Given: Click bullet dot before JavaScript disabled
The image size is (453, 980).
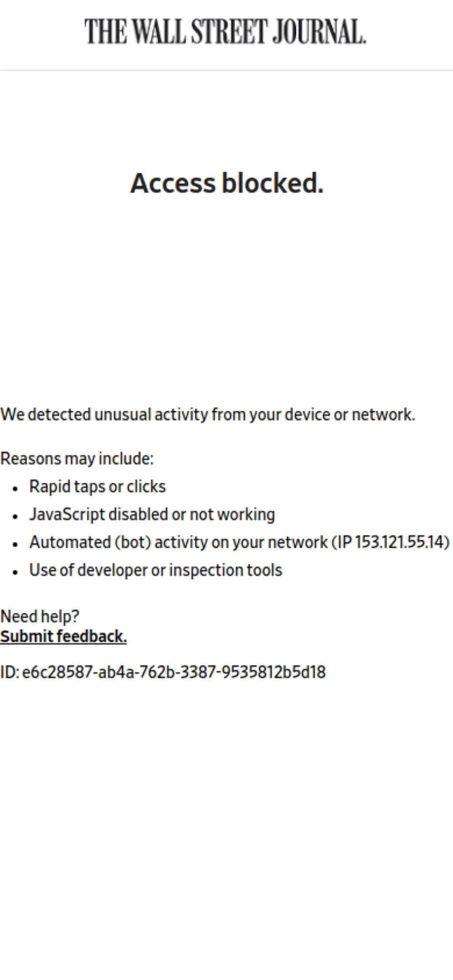Looking at the screenshot, I should [15, 517].
